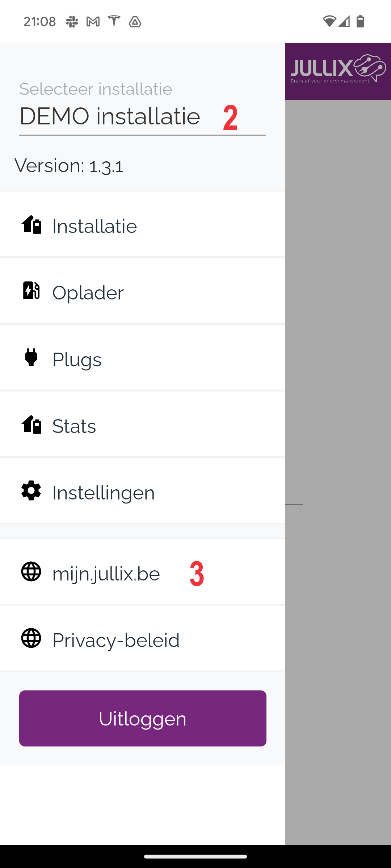391x868 pixels.
Task: Open the DEMO installatie selector
Action: (142, 117)
